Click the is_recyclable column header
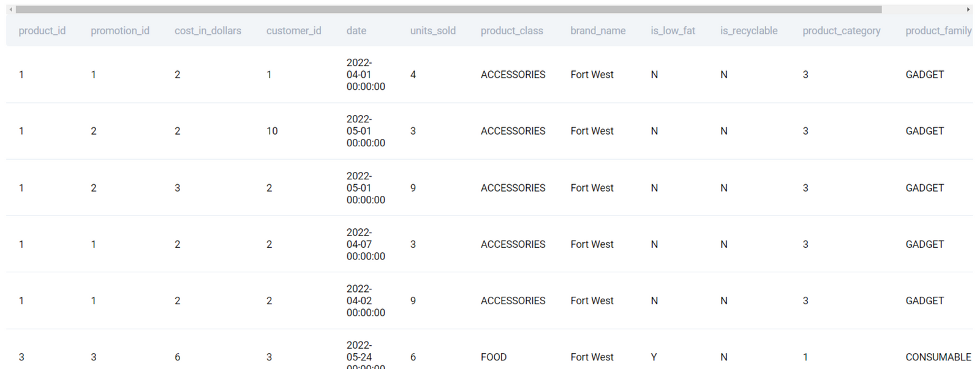The height and width of the screenshot is (369, 980). (749, 31)
